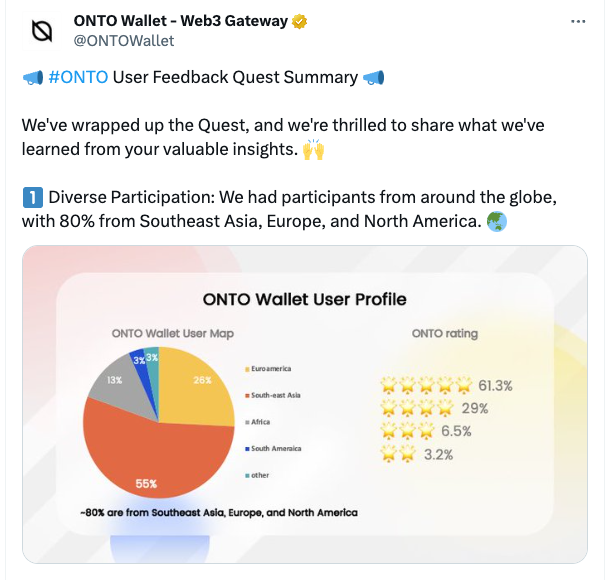Click the orange South-east Asia pie slice

coord(150,445)
